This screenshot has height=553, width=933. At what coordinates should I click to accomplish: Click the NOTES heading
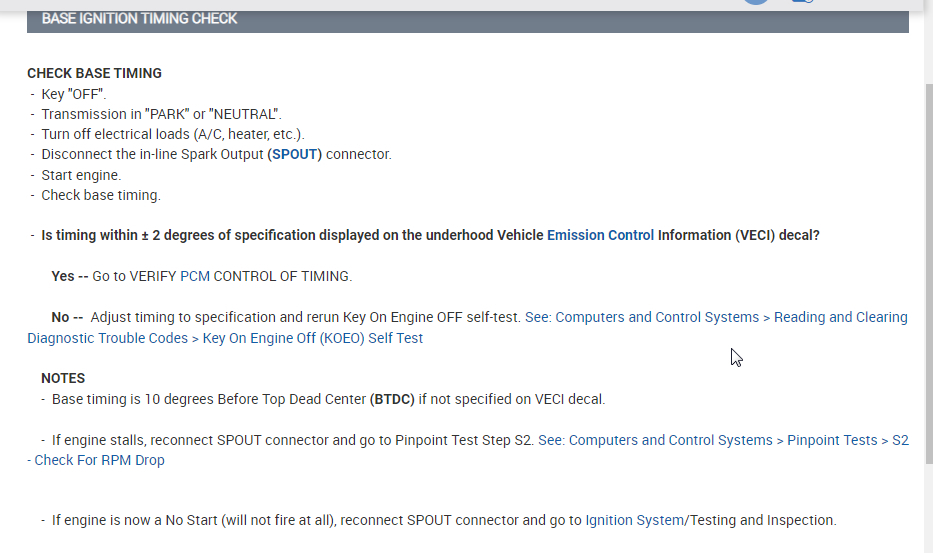point(63,378)
